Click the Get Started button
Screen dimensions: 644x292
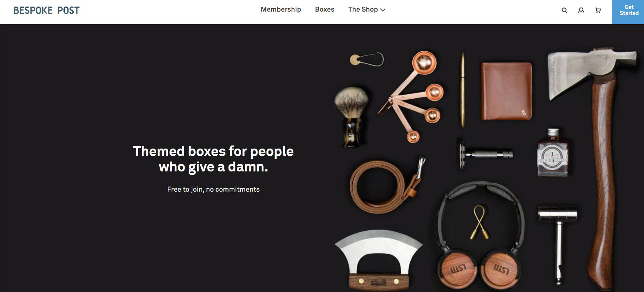coord(628,12)
